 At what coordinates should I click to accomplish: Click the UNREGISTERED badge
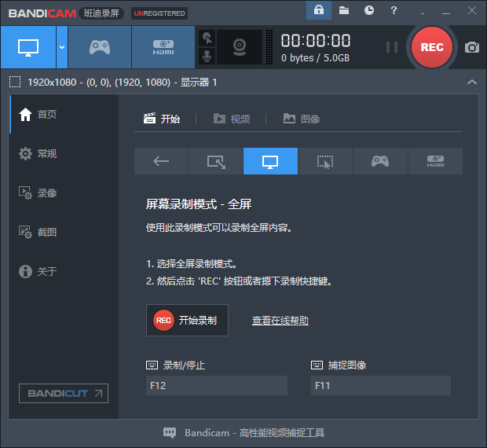coord(159,13)
